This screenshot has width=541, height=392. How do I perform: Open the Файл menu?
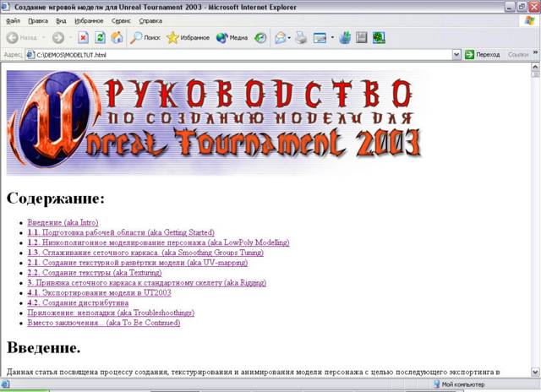tap(14, 21)
